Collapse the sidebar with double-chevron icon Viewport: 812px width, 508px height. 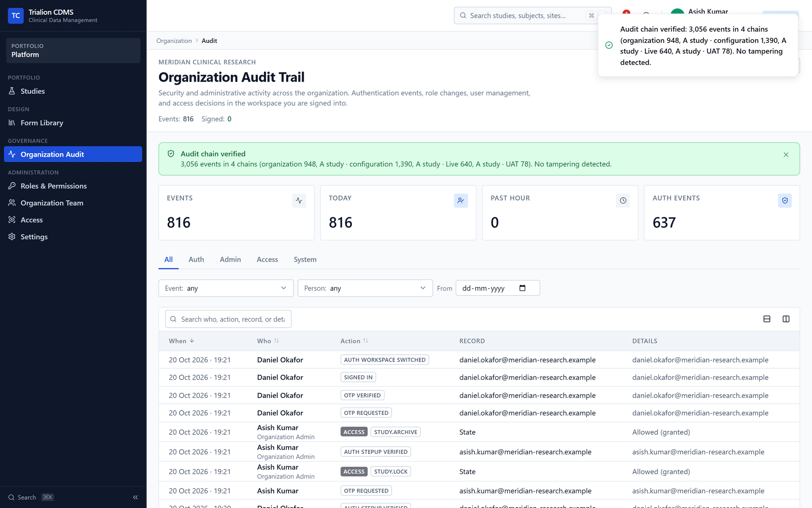pos(135,497)
